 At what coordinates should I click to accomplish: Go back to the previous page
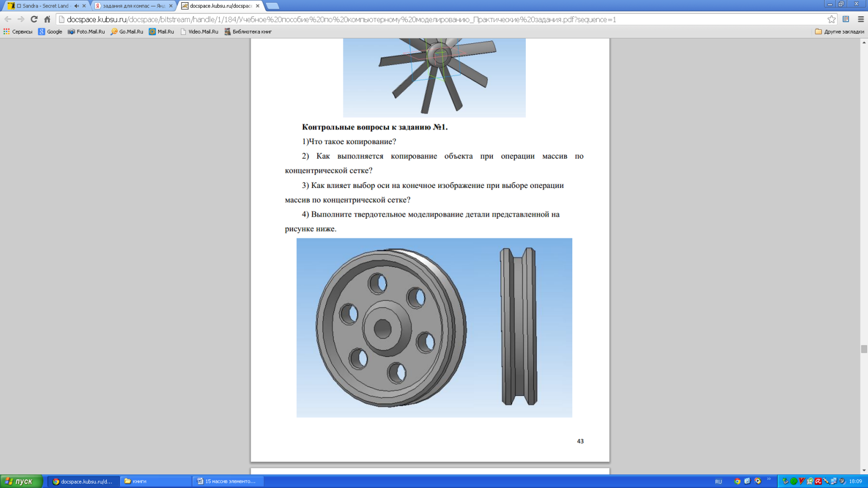8,19
